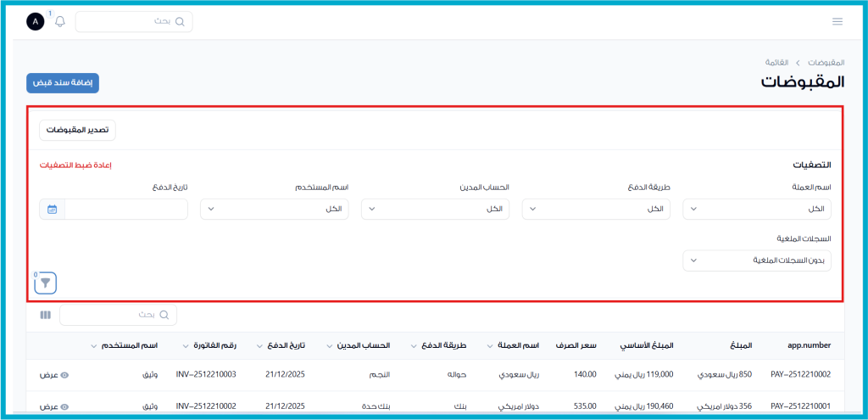Toggle the table columns icon

[x=46, y=315]
